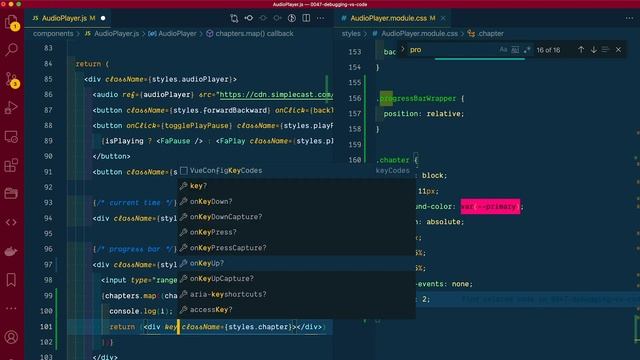Screen dimensions: 640x360
Task: Toggle Find in Selection
Action: click(606, 50)
